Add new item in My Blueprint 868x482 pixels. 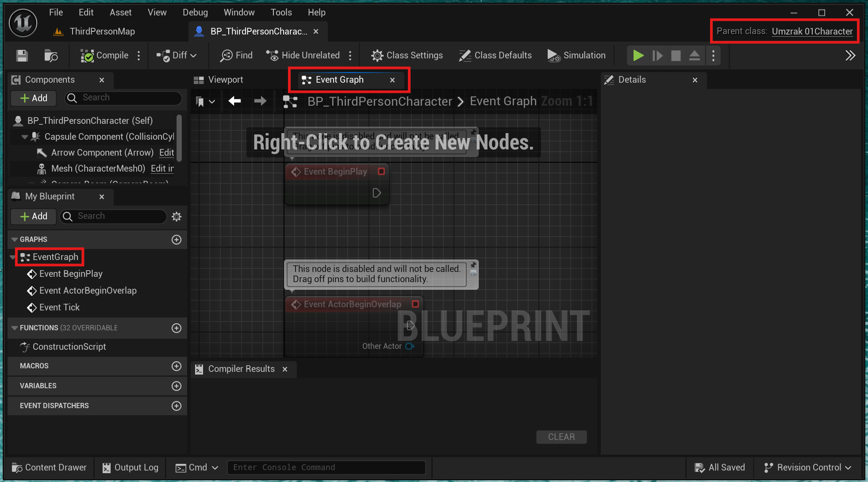point(34,216)
